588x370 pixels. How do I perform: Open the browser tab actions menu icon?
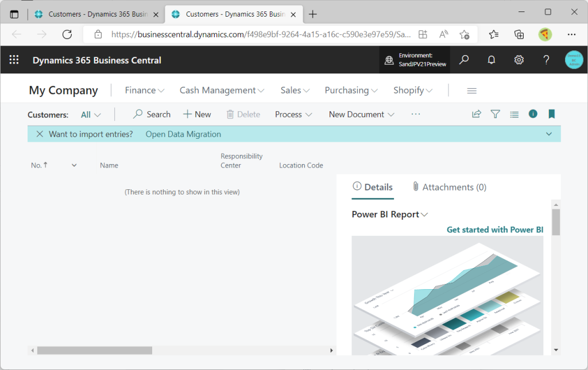14,14
